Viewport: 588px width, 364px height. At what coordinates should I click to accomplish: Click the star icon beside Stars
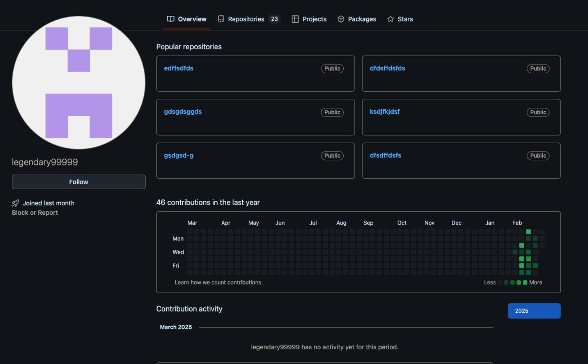(391, 19)
